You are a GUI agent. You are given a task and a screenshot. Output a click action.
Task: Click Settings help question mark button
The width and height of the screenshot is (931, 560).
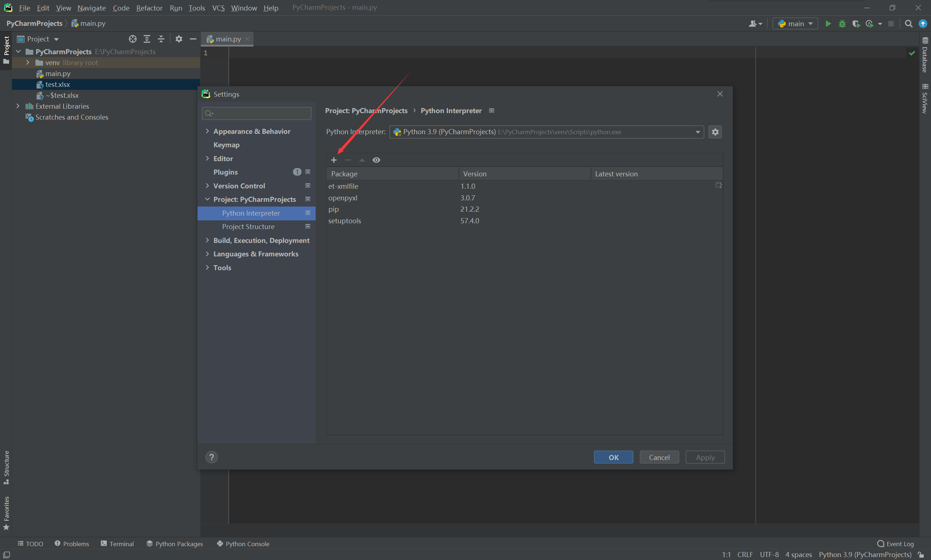tap(211, 457)
